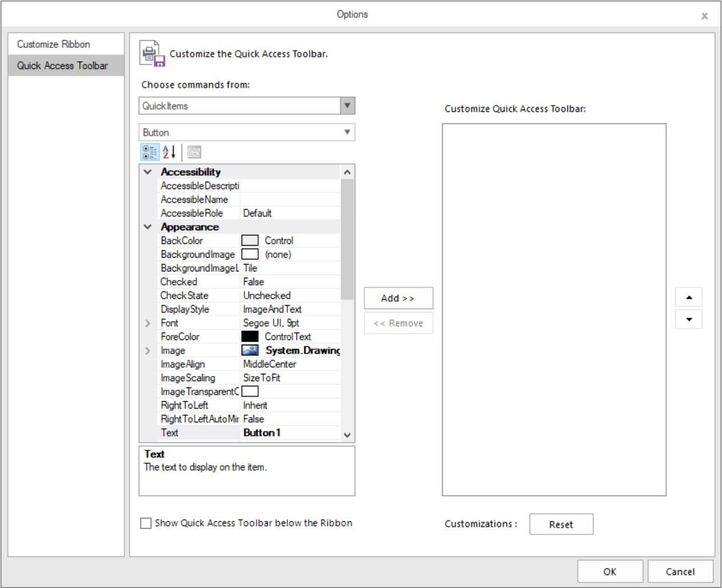Open the QuickItems commands dropdown
This screenshot has width=722, height=588.
pos(347,106)
